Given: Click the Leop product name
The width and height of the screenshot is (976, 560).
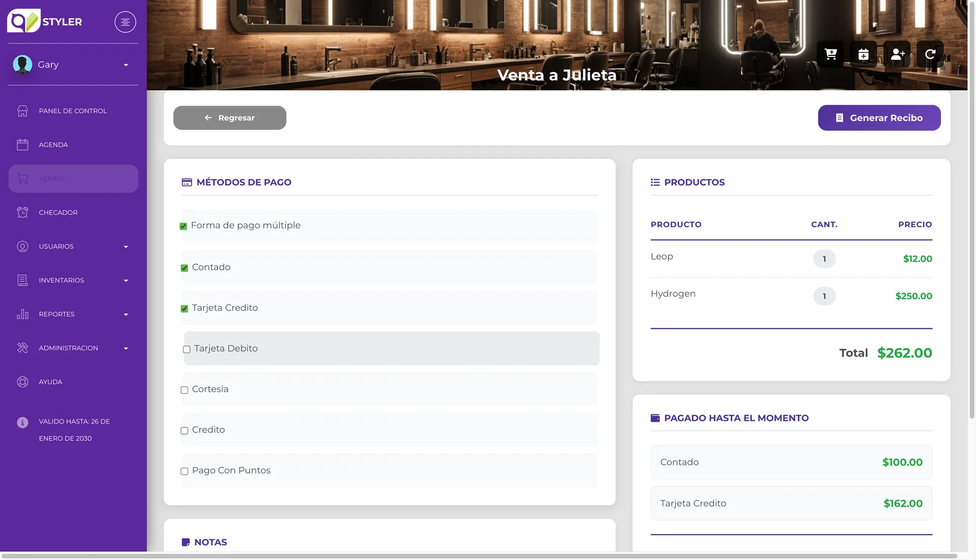Looking at the screenshot, I should click(x=662, y=257).
